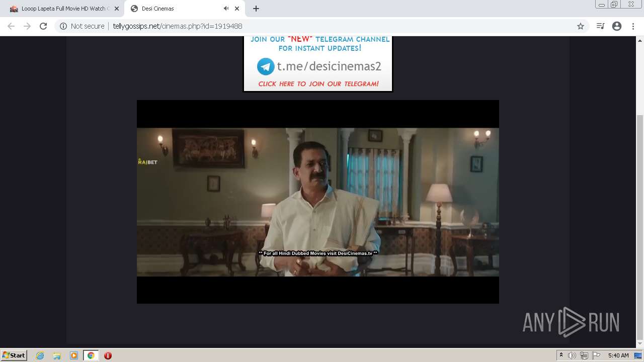Minimize the Chrome window
The width and height of the screenshot is (644, 362).
tap(601, 5)
